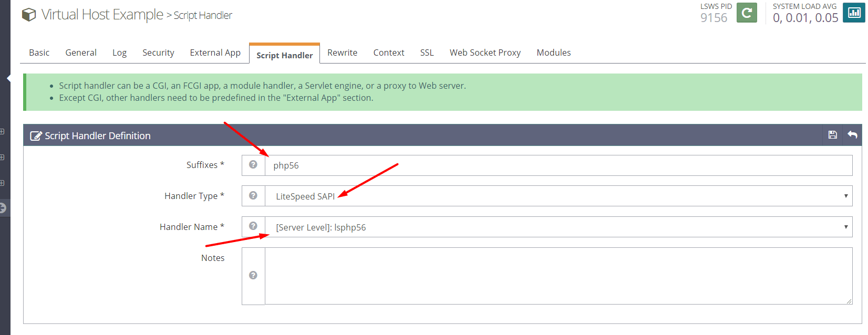Click the save disk icon
This screenshot has height=335, width=868.
coord(832,135)
